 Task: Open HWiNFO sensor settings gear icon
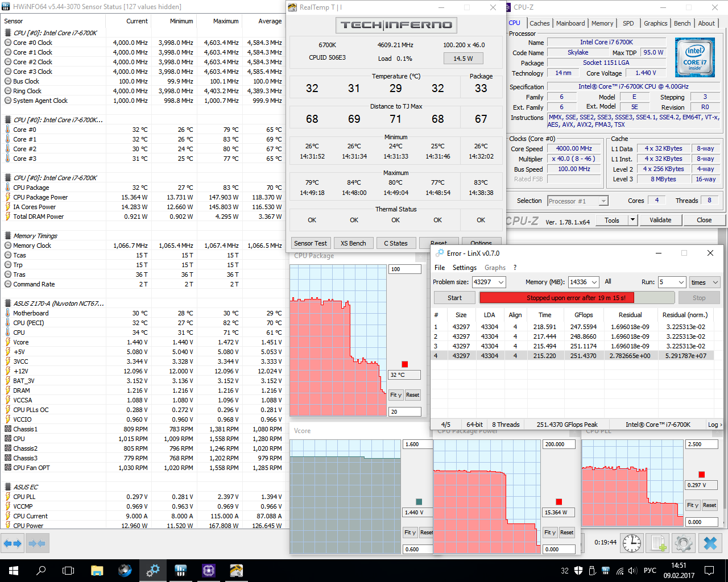(684, 543)
